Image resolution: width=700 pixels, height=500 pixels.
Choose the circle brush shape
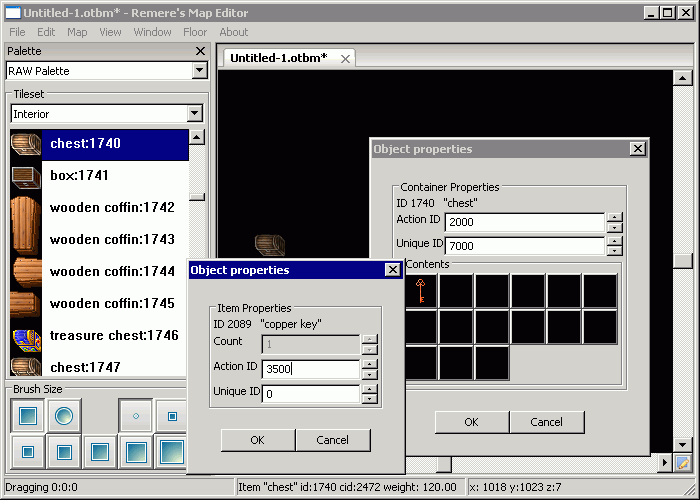pos(64,416)
